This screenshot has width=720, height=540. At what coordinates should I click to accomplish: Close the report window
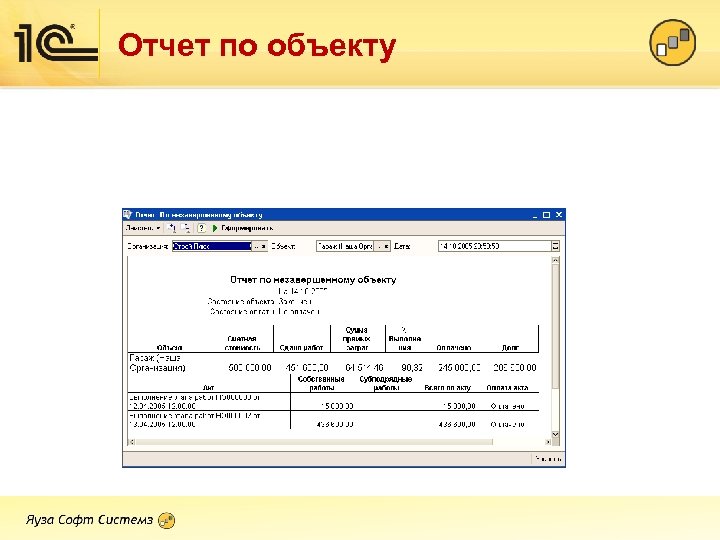[x=559, y=214]
